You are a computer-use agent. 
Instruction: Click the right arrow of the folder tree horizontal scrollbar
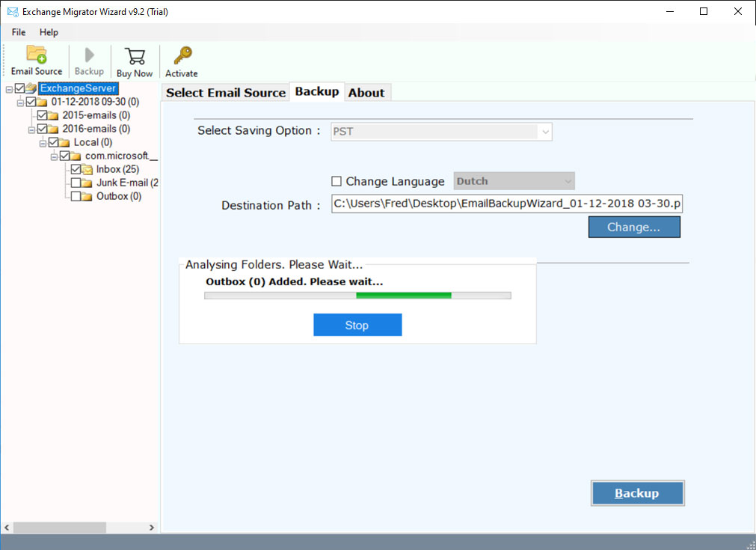pyautogui.click(x=152, y=528)
